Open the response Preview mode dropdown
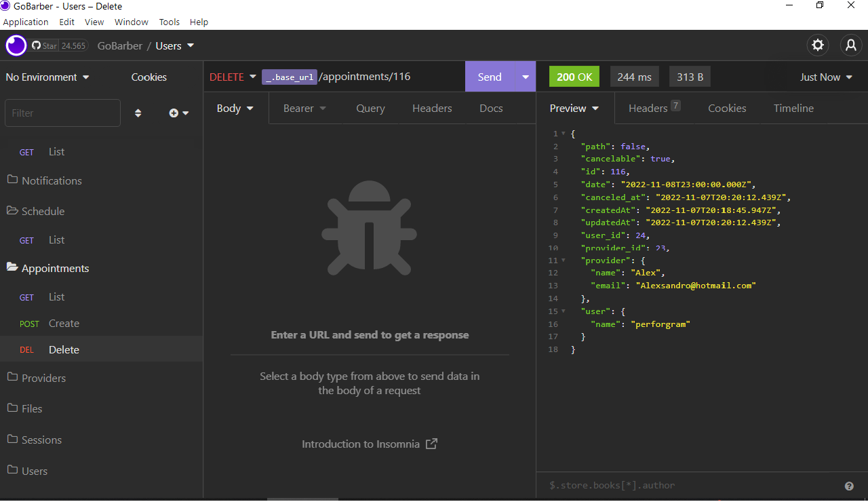 (574, 108)
